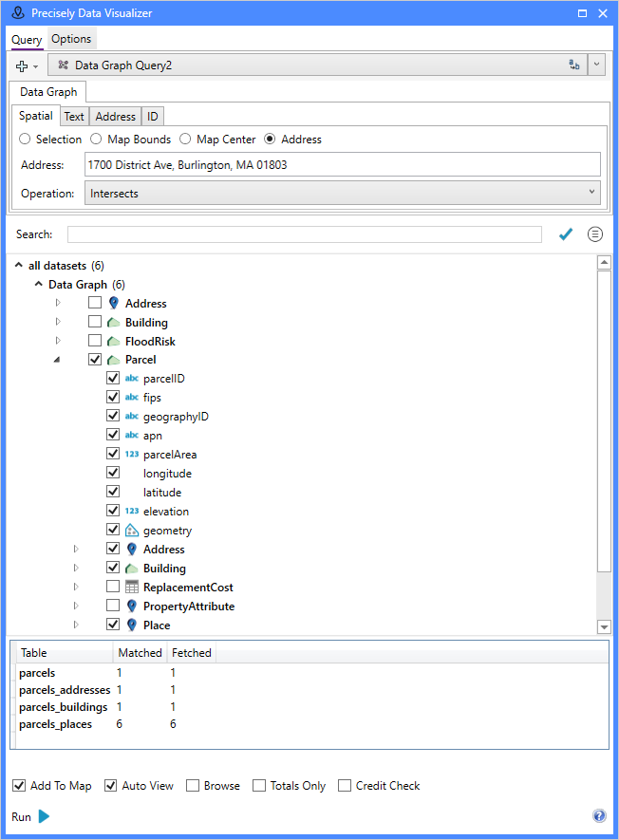619x840 pixels.
Task: Click the Data Graph Query2 graph icon
Action: click(64, 65)
